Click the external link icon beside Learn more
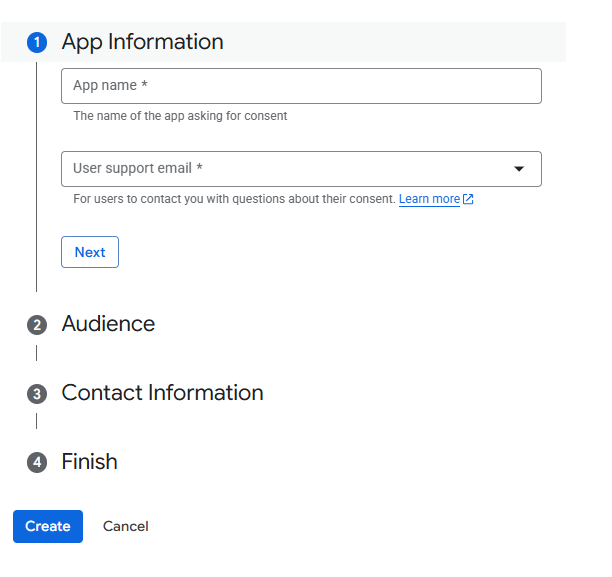The height and width of the screenshot is (577, 612). pyautogui.click(x=468, y=199)
